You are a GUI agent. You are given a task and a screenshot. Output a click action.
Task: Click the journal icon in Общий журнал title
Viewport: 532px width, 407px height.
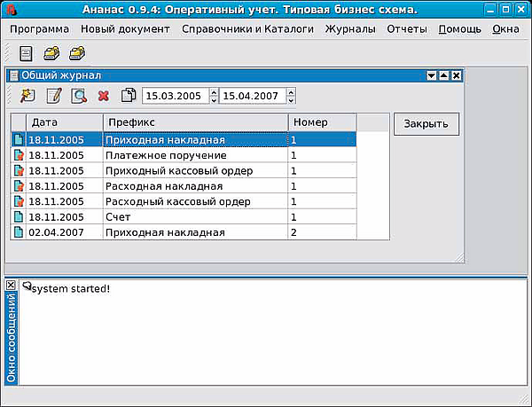(x=14, y=75)
